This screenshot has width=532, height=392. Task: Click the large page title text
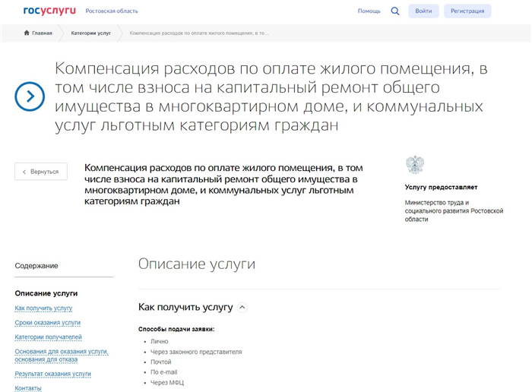tap(271, 97)
